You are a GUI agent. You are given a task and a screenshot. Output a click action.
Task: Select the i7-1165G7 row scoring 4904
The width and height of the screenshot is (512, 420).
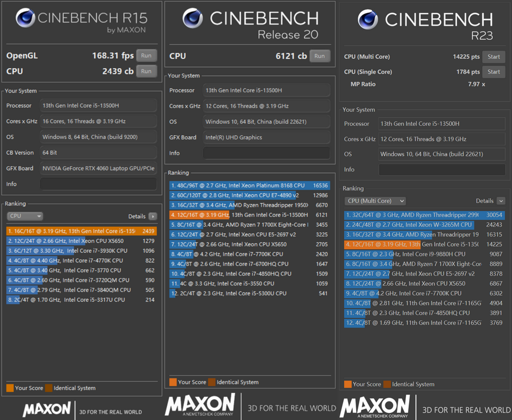pyautogui.click(x=424, y=303)
